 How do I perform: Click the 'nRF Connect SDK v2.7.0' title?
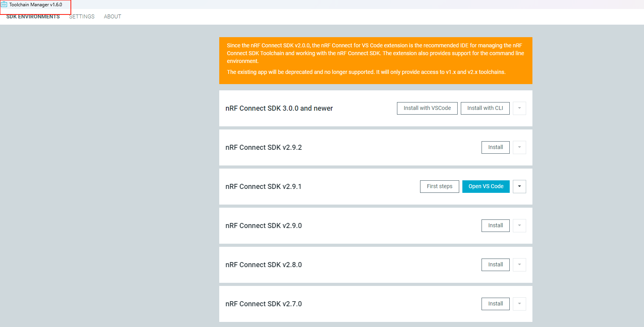[263, 304]
